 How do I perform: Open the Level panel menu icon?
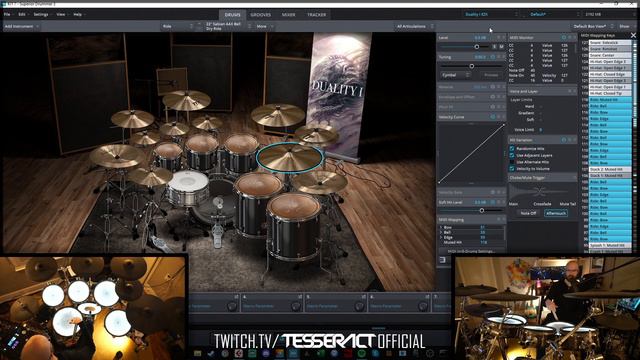coord(499,38)
